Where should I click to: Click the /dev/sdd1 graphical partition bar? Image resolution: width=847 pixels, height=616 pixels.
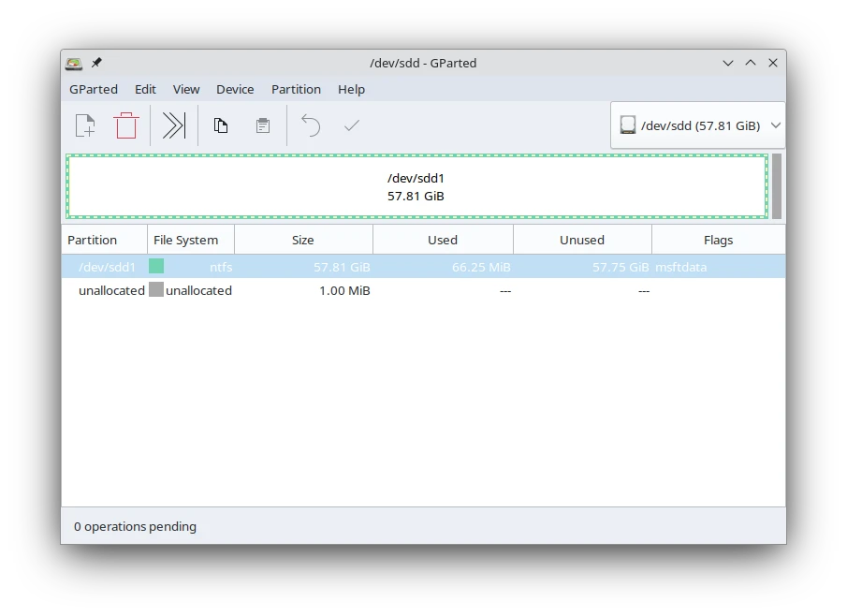416,187
